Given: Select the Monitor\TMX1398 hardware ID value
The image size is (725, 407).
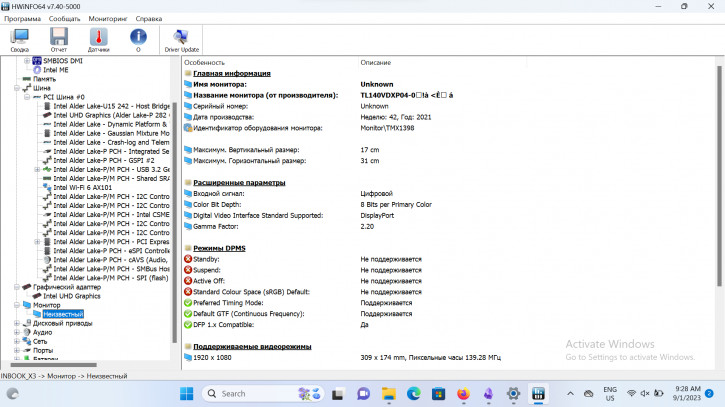Looking at the screenshot, I should tap(387, 128).
